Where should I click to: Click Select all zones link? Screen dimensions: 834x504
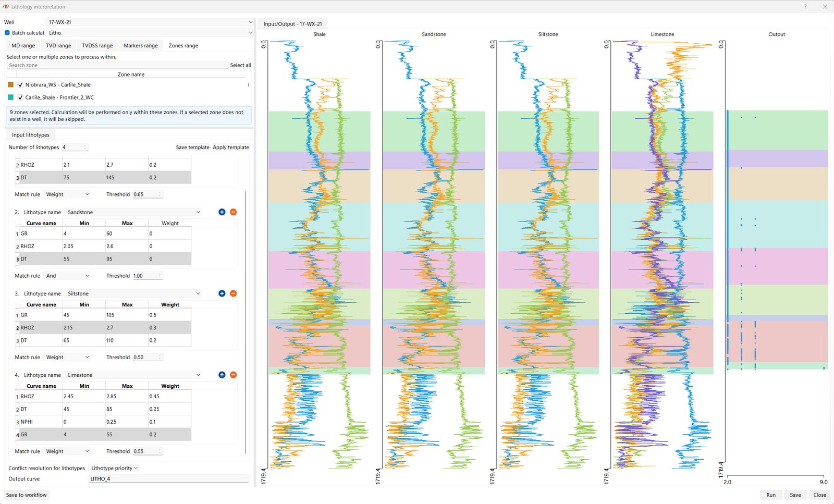[240, 65]
